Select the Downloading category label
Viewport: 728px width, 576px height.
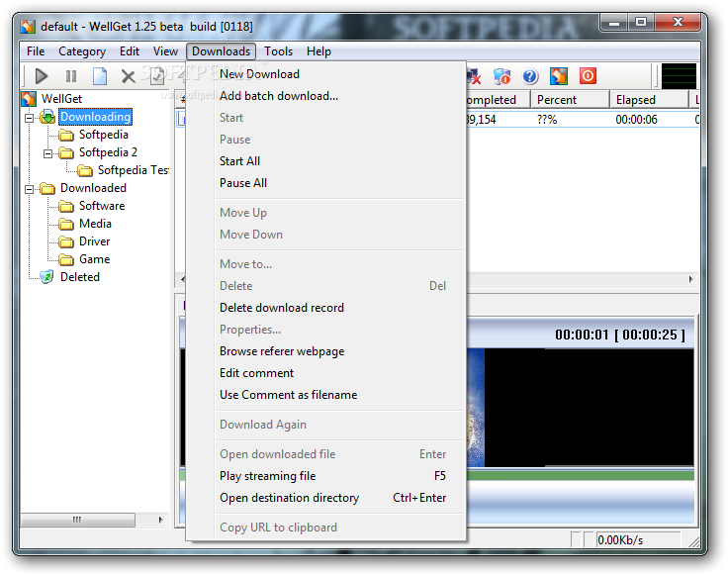96,117
